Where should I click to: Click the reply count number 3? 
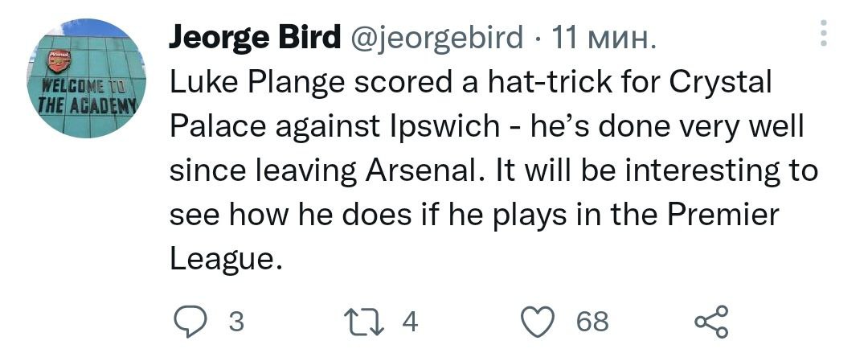coord(235,322)
